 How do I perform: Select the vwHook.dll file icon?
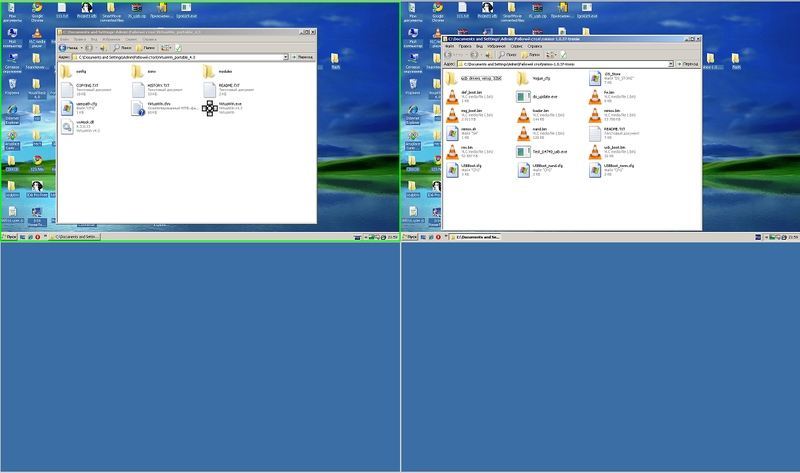(x=66, y=125)
